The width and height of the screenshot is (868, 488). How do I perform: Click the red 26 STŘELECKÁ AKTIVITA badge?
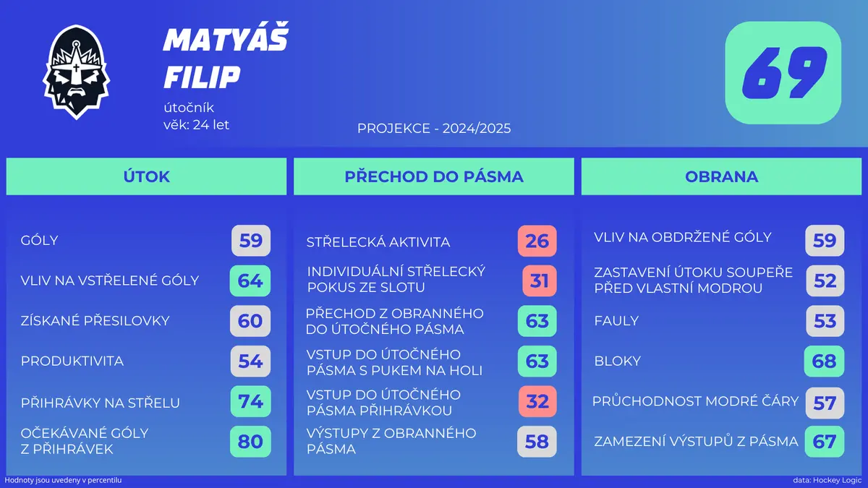click(537, 241)
